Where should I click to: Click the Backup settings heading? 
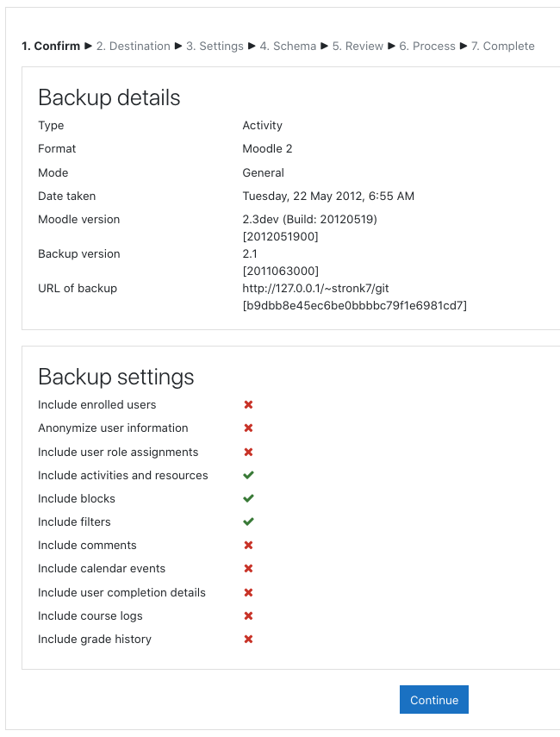pos(116,377)
